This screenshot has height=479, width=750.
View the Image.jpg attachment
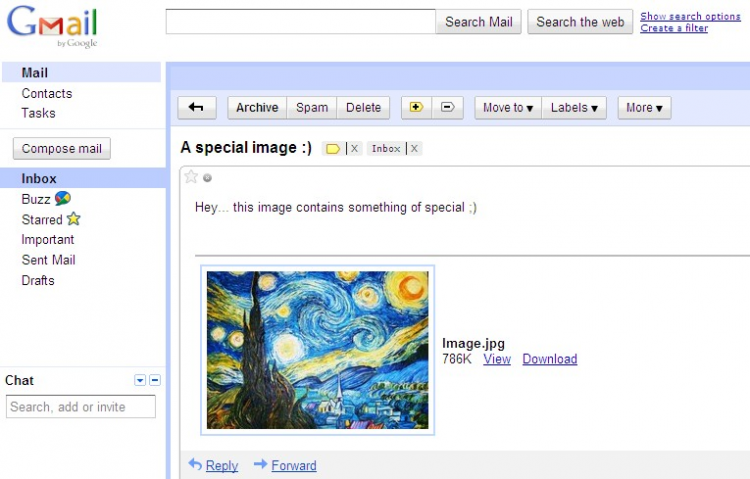[497, 359]
